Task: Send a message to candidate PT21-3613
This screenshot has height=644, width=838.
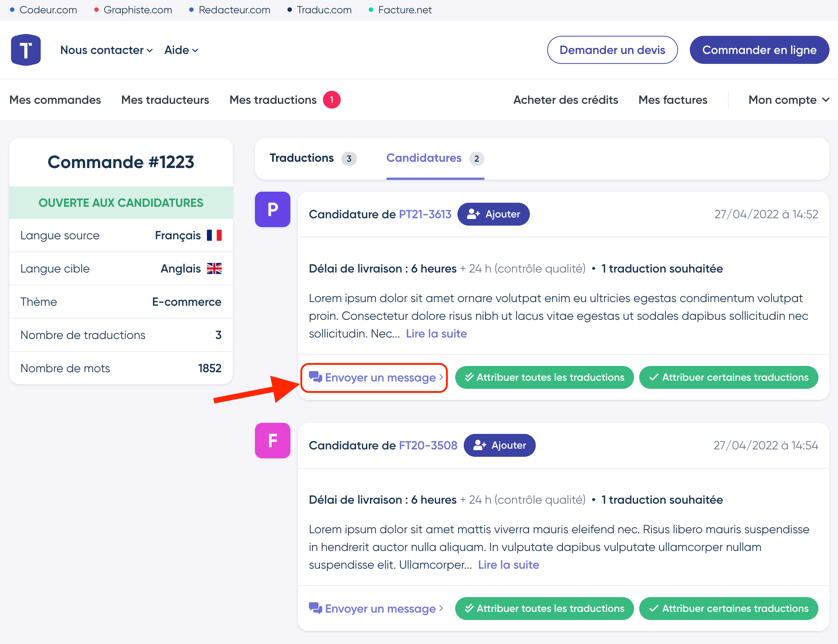Action: (375, 378)
